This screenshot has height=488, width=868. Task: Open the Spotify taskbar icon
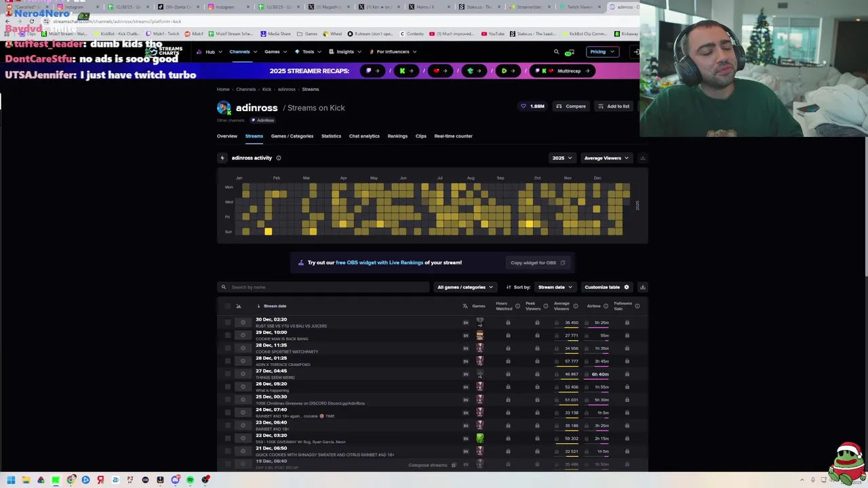190,480
